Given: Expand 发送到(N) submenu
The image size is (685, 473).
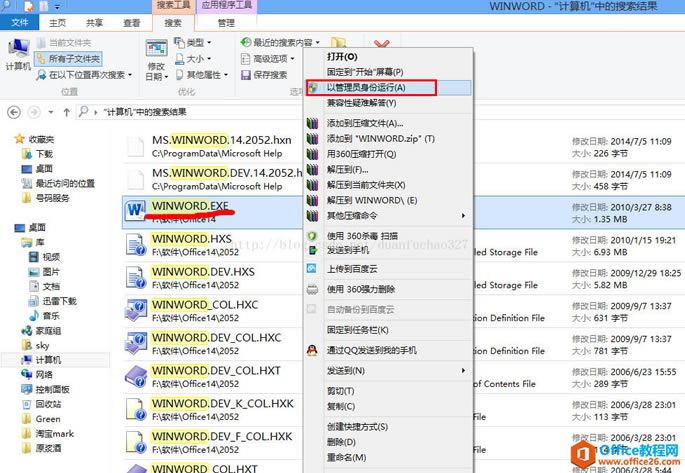Looking at the screenshot, I should click(388, 370).
